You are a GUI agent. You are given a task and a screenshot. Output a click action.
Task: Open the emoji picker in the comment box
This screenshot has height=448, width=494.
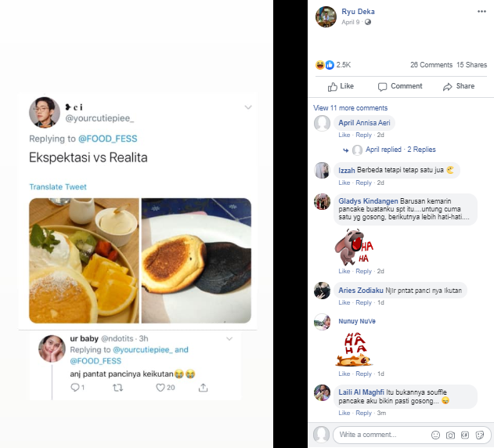[435, 435]
